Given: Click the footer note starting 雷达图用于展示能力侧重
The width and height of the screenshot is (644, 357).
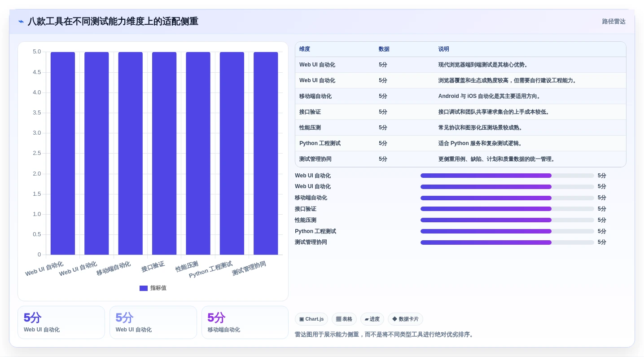Looking at the screenshot, I should click(x=385, y=335).
